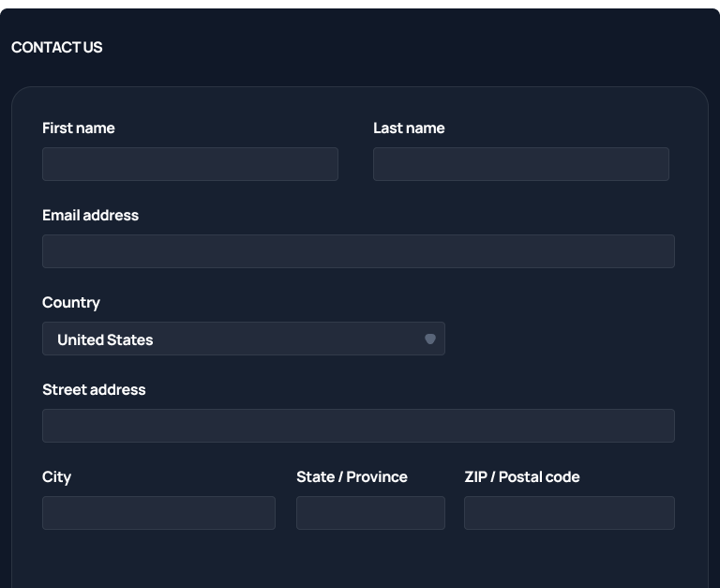Click the "State / Province" label
This screenshot has height=588, width=720.
point(352,476)
